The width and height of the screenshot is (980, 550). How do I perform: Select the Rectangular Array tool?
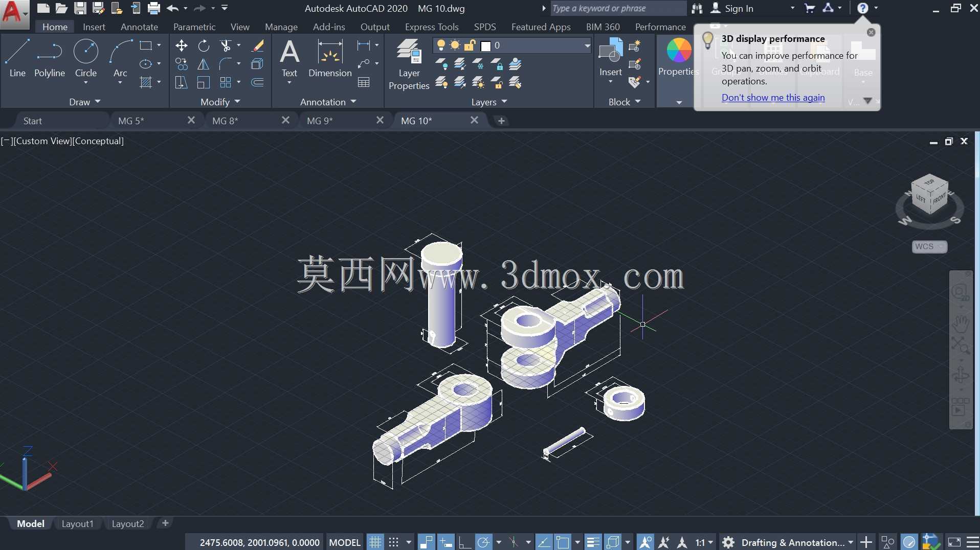pyautogui.click(x=226, y=82)
